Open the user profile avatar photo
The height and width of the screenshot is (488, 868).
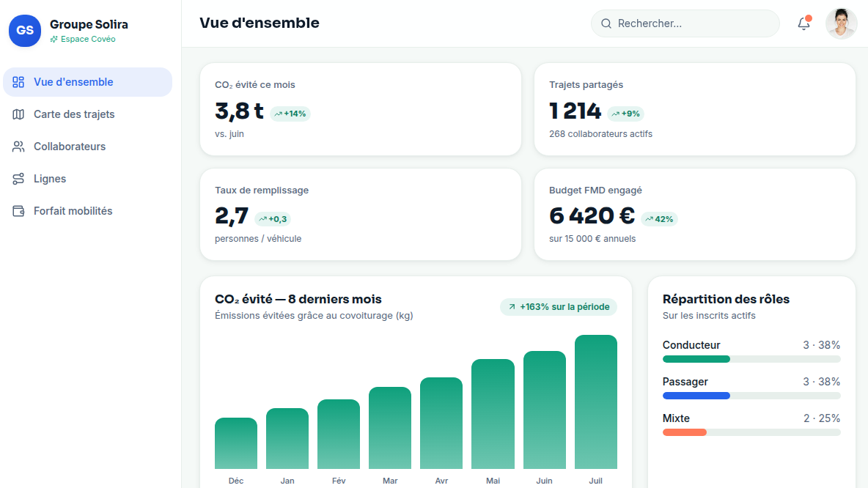tap(842, 23)
